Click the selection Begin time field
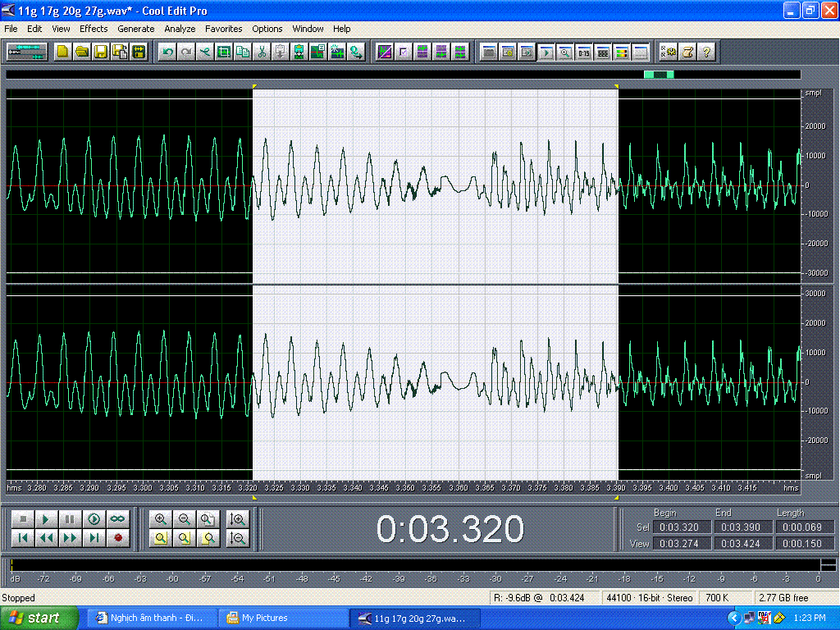Screen dimensions: 840x630 click(x=678, y=527)
